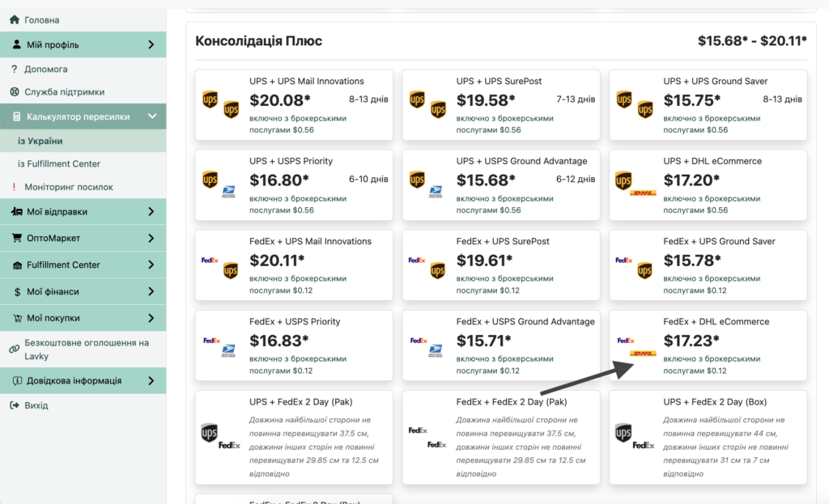
Task: Select the UPS + UPS Ground Saver $15.75 card
Action: [708, 104]
